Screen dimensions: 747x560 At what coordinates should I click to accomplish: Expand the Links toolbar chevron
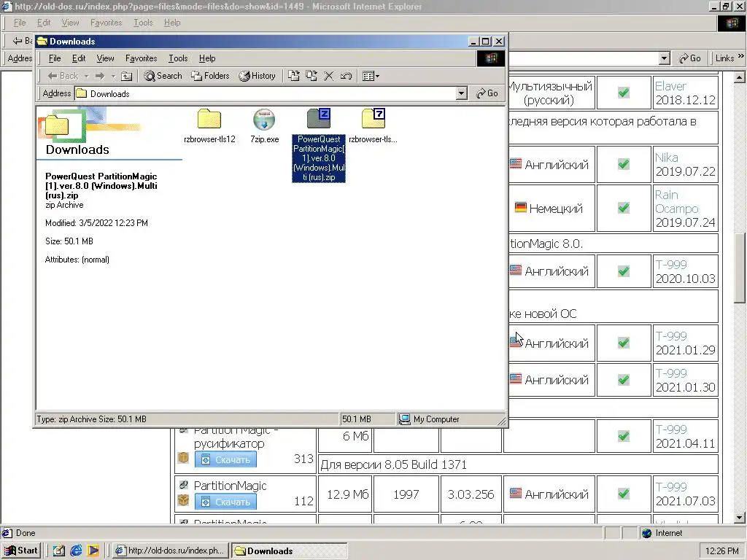(741, 56)
